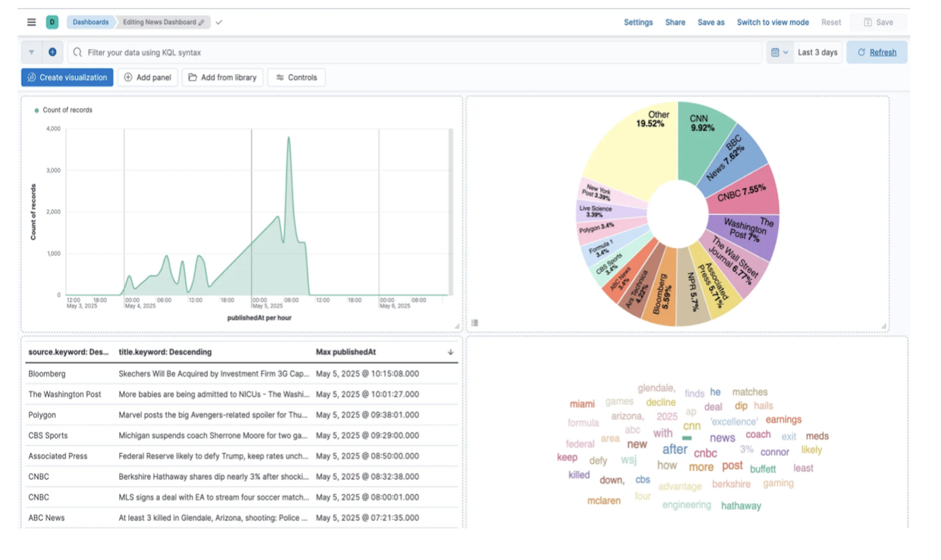Click The Washington Post source cell

coord(65,395)
